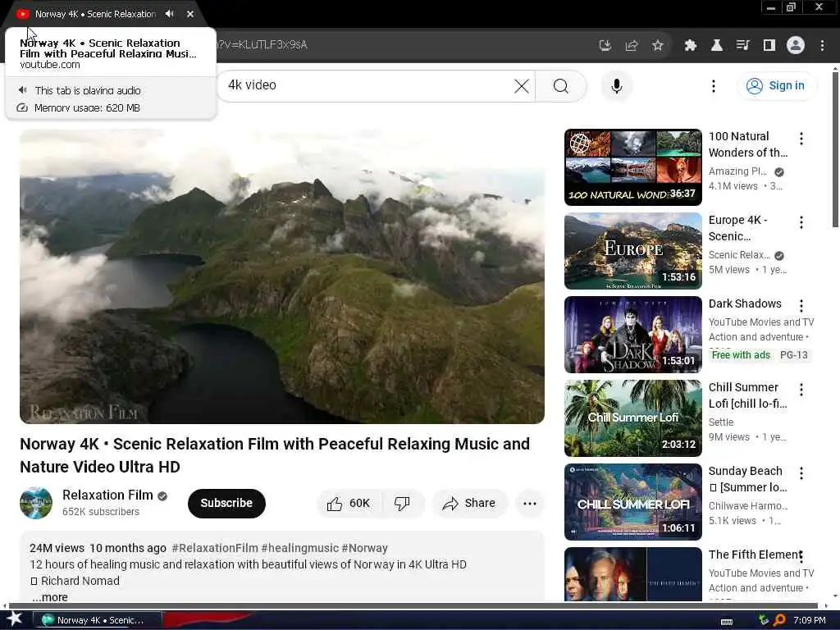Viewport: 840px width, 630px height.
Task: Click the Chrome Labs flask icon
Action: tap(717, 45)
